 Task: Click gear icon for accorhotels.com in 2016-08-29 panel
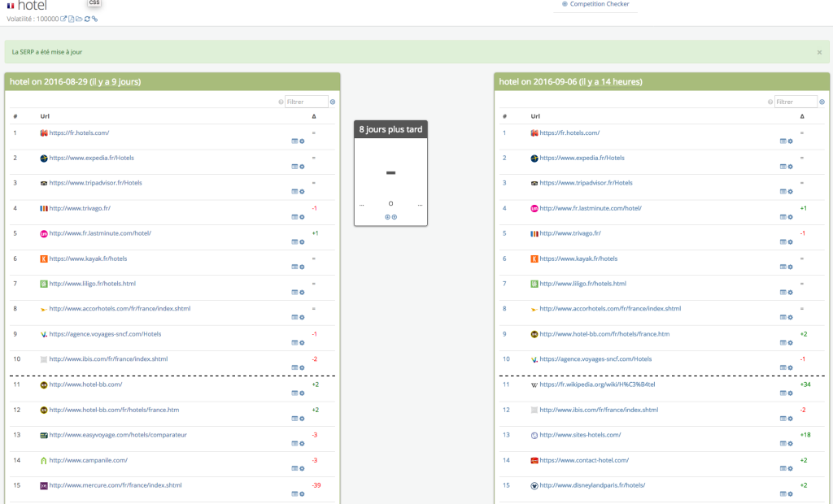(302, 318)
